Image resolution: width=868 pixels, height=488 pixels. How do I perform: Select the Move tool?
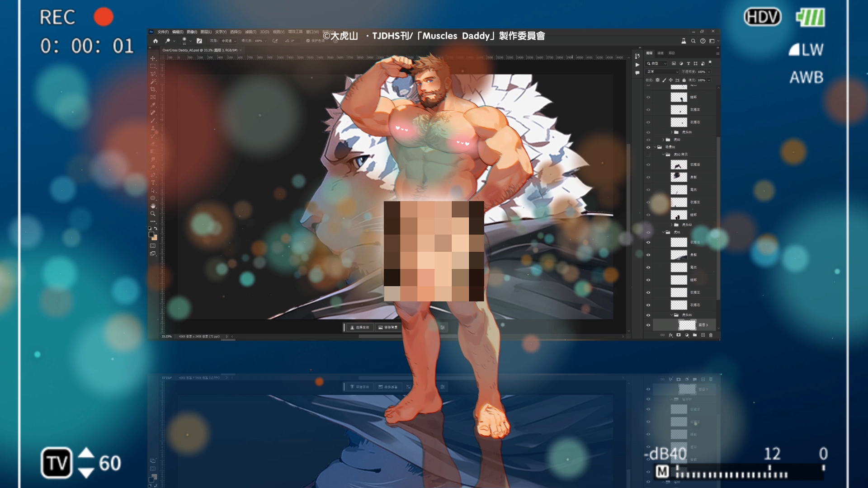pos(153,58)
